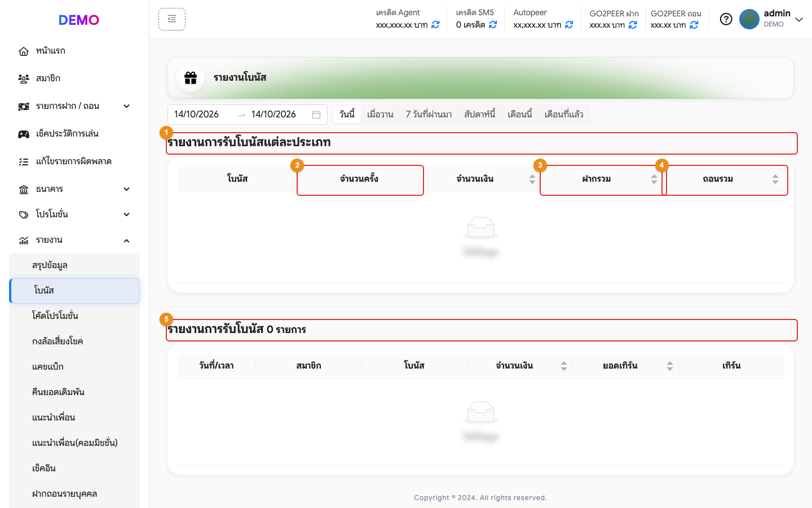Sort the จำนวนเงิน column in the bonus type table
This screenshot has height=508, width=812.
[x=532, y=179]
